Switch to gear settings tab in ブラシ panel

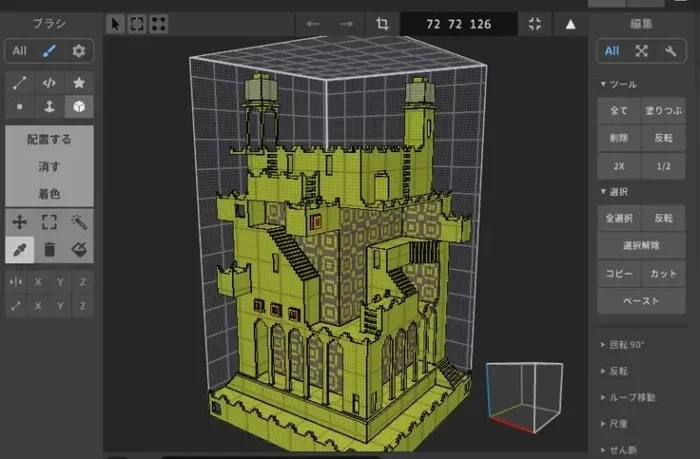click(79, 51)
